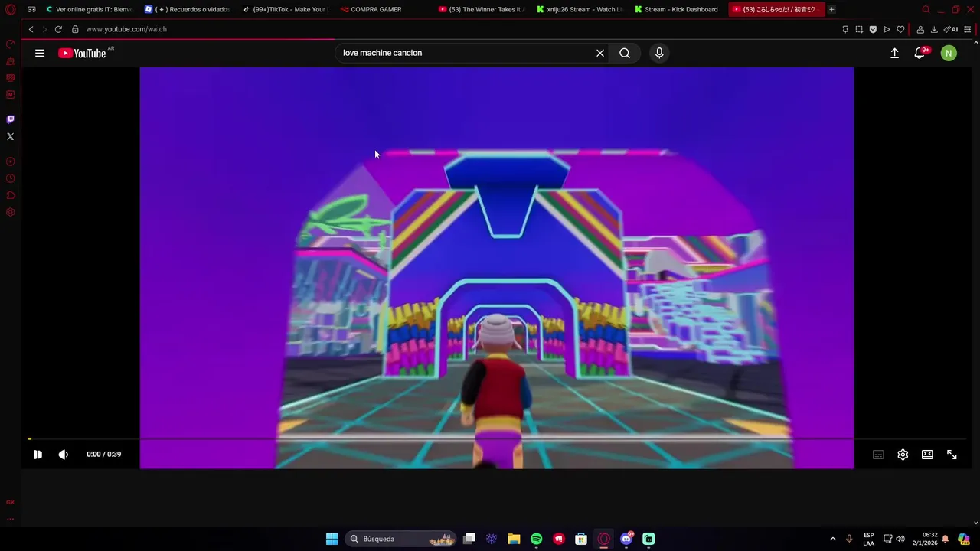Open extensions cube in the sidebar
The image size is (980, 551).
click(11, 195)
